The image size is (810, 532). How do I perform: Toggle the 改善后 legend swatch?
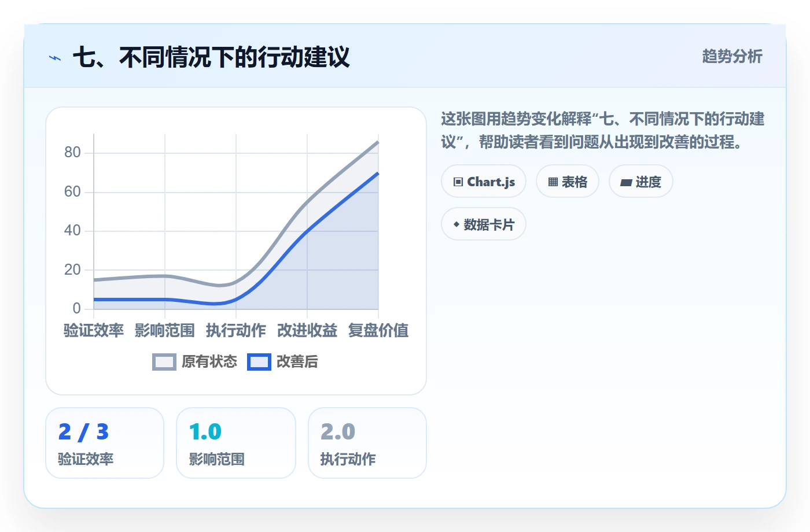(x=259, y=362)
